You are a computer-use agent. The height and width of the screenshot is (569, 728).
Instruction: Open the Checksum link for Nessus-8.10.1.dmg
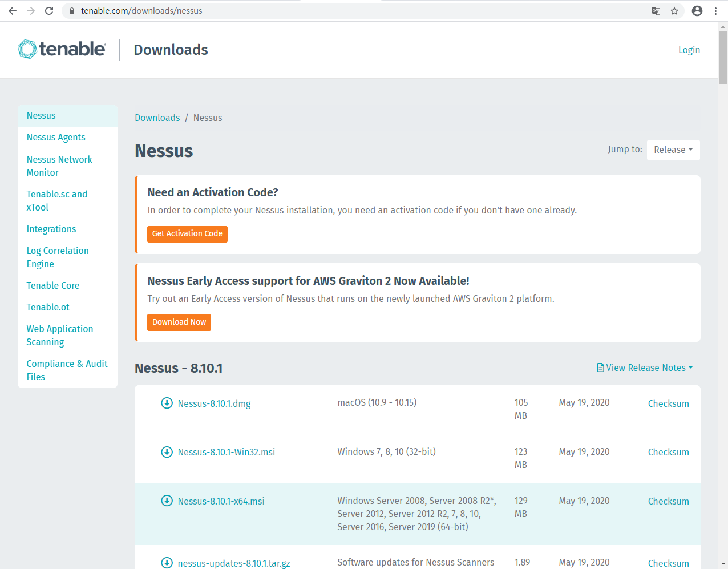pyautogui.click(x=668, y=403)
